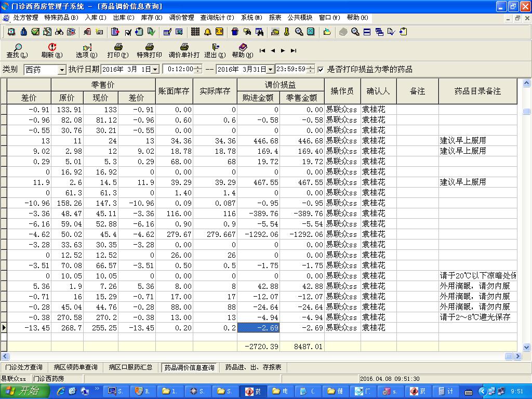Open the 公共模块 menu
Image resolution: width=532 pixels, height=399 pixels.
[300, 17]
